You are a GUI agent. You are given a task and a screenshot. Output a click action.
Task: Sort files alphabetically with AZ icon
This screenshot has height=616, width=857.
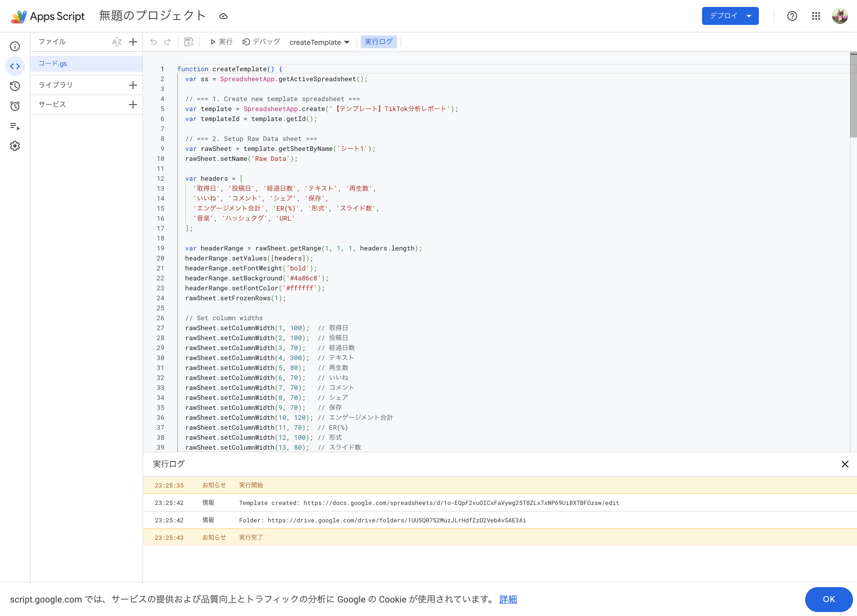(x=117, y=42)
